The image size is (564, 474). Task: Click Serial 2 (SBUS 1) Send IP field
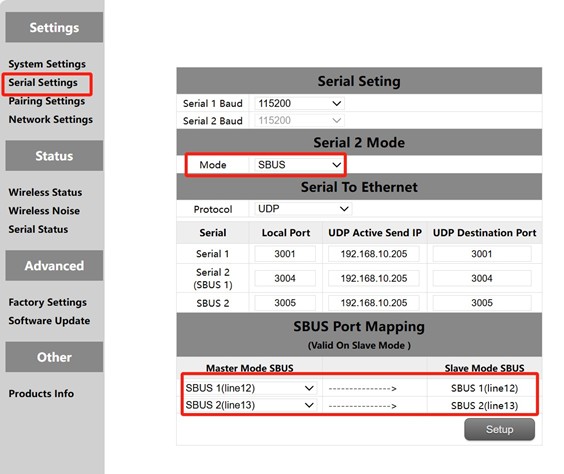point(374,278)
